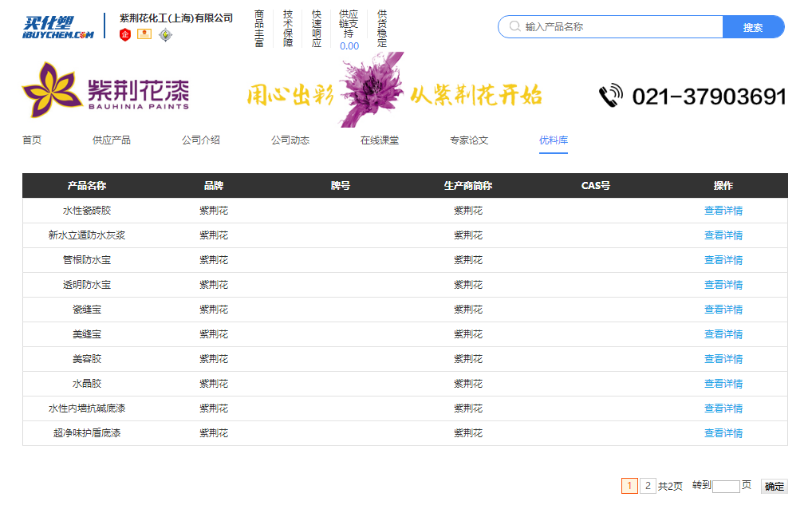Click the purple flower banner image
The image size is (812, 513).
[x=372, y=89]
